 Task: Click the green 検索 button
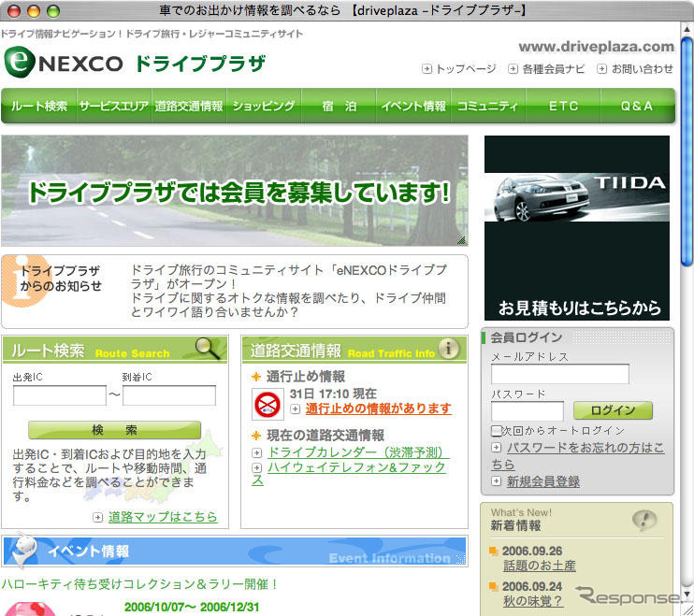115,430
